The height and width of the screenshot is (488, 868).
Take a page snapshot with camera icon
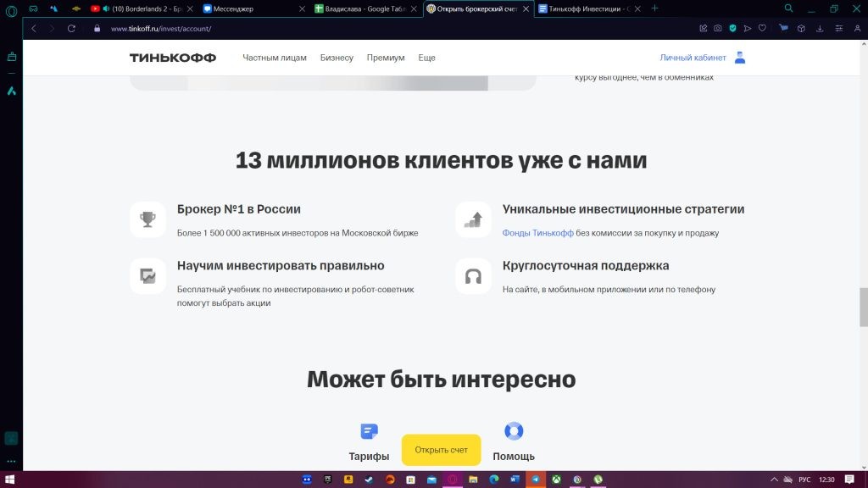click(718, 28)
